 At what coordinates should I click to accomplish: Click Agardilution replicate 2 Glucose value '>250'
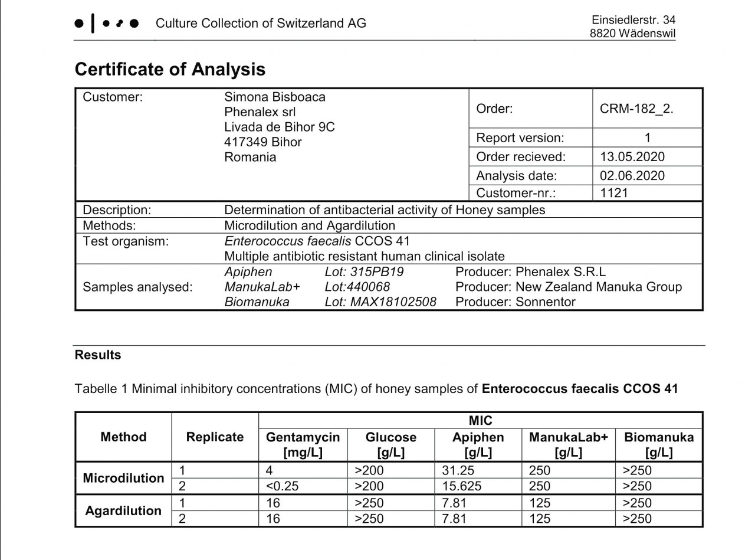coord(369,519)
